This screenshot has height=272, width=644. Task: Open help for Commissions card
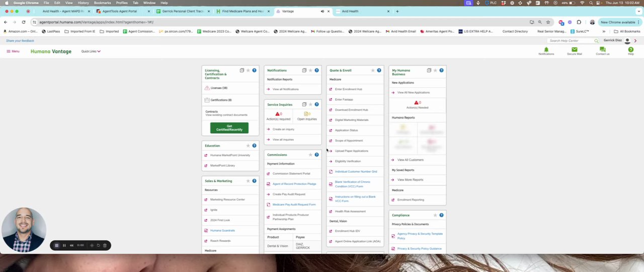pyautogui.click(x=316, y=155)
